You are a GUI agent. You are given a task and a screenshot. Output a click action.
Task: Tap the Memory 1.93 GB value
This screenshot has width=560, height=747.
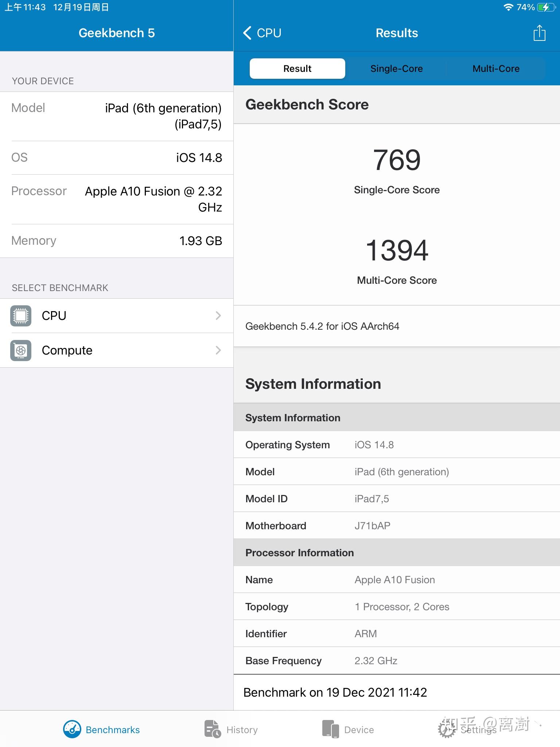tap(201, 241)
